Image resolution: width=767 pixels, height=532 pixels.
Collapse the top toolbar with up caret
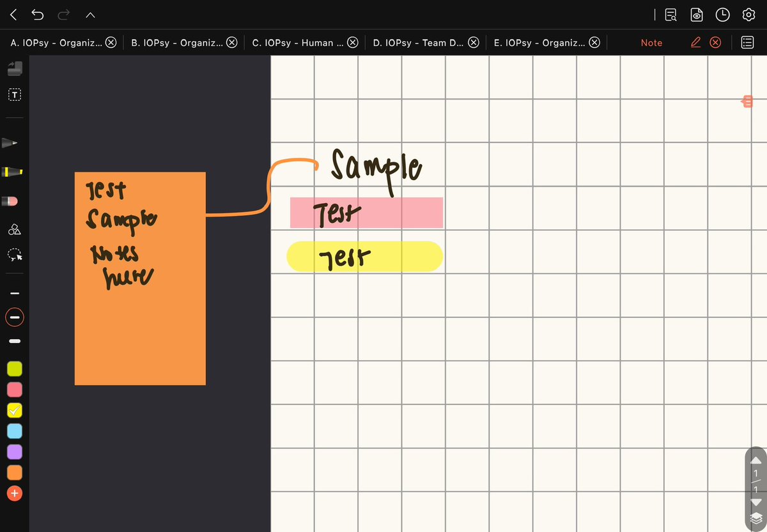coord(89,14)
